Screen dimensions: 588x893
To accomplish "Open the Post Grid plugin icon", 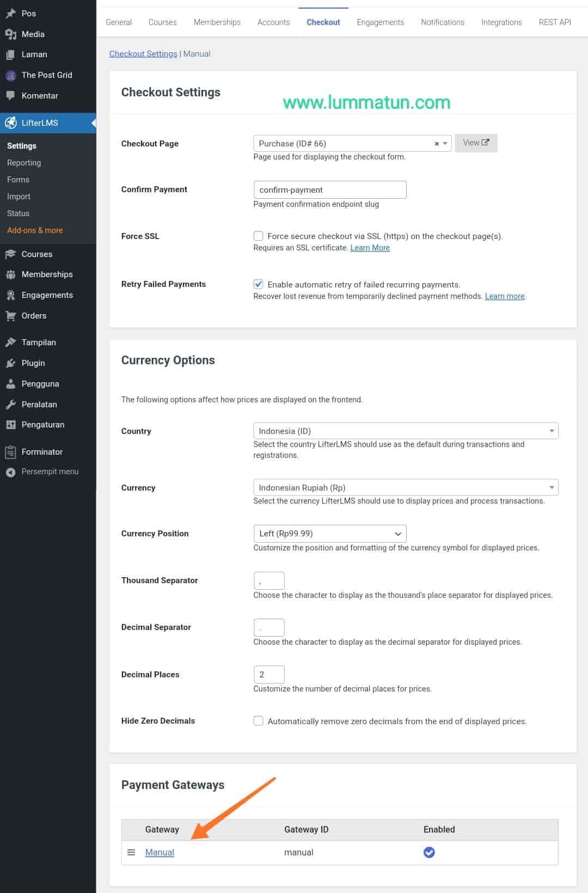I will 11,75.
